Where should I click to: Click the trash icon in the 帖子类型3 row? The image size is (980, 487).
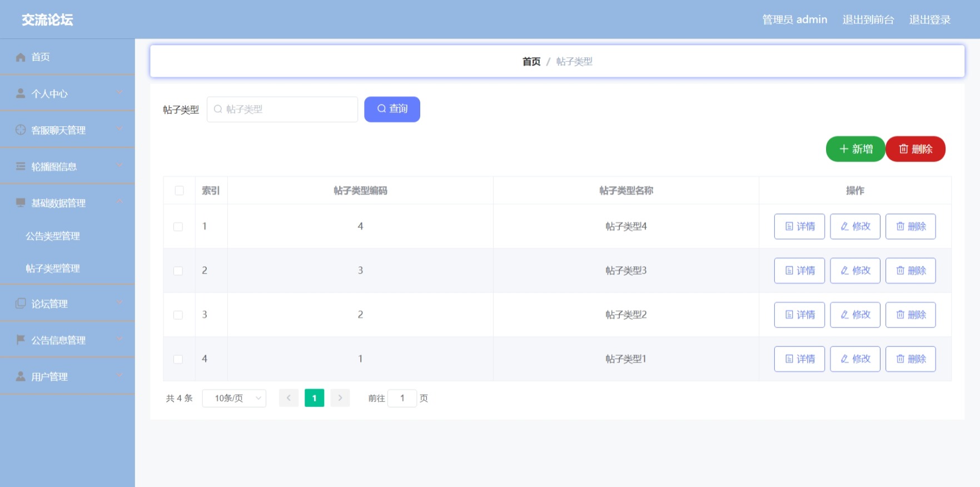901,271
